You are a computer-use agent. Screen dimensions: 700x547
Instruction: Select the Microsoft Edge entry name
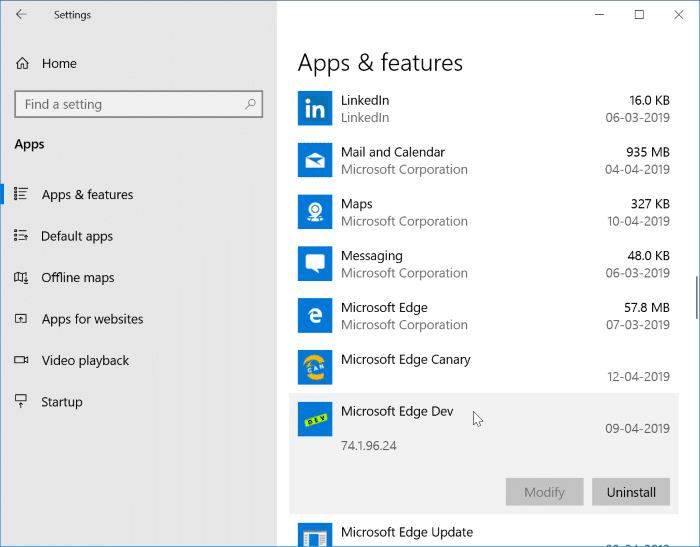(384, 308)
